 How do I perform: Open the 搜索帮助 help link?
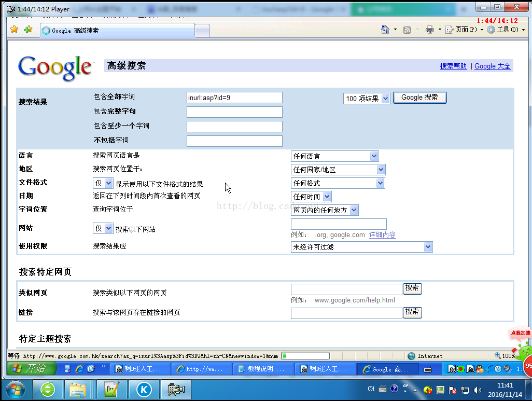click(453, 66)
